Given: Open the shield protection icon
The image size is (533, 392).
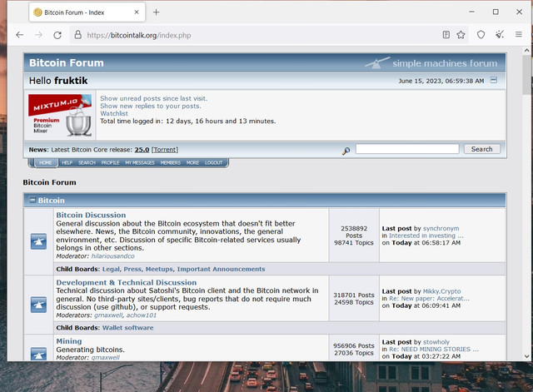Looking at the screenshot, I should point(481,35).
